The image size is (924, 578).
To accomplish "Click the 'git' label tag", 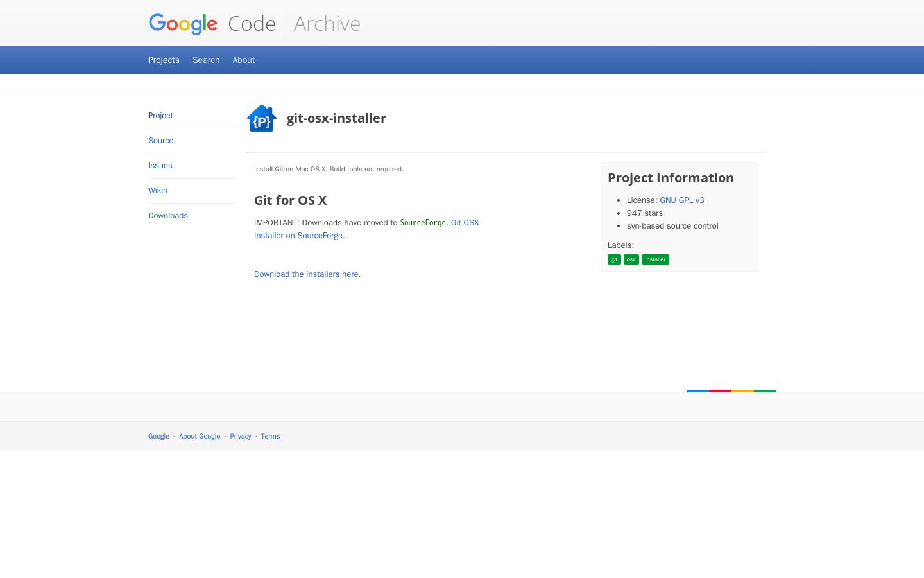I will coord(614,259).
